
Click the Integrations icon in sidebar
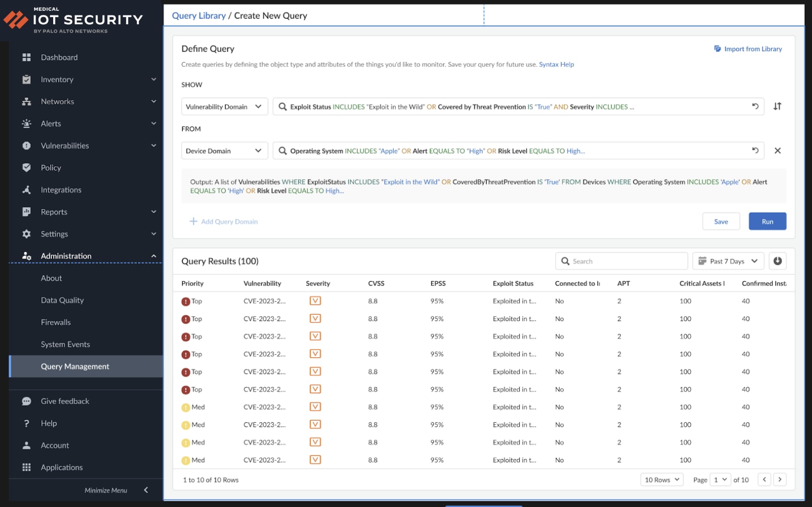coord(26,190)
